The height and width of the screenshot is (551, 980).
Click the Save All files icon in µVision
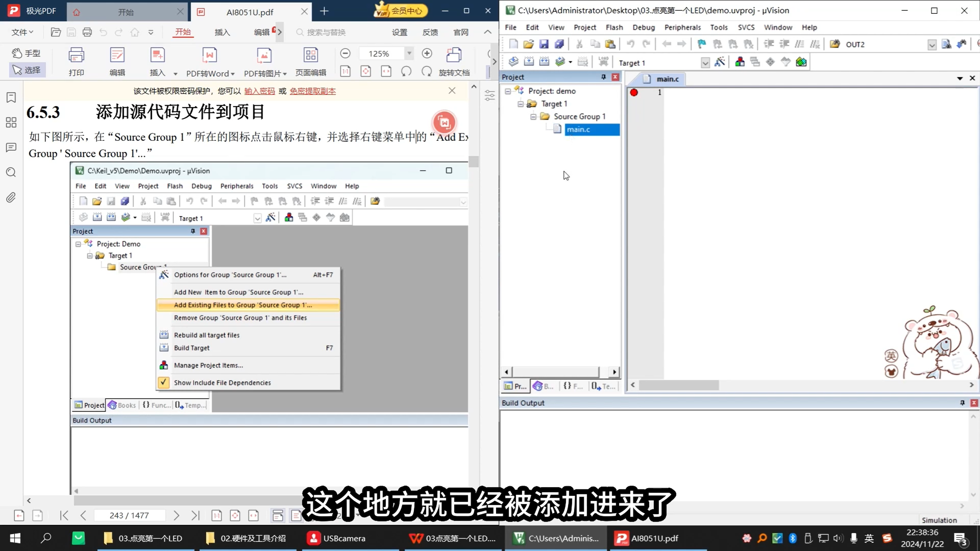pyautogui.click(x=560, y=44)
